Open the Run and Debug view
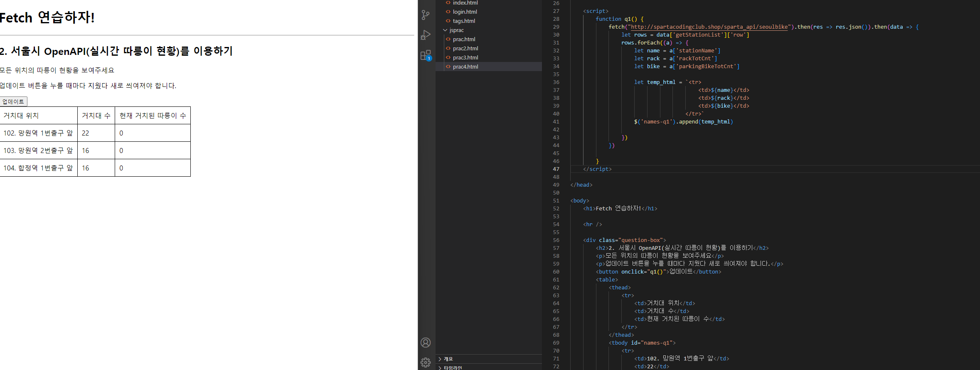The image size is (980, 370). point(426,35)
